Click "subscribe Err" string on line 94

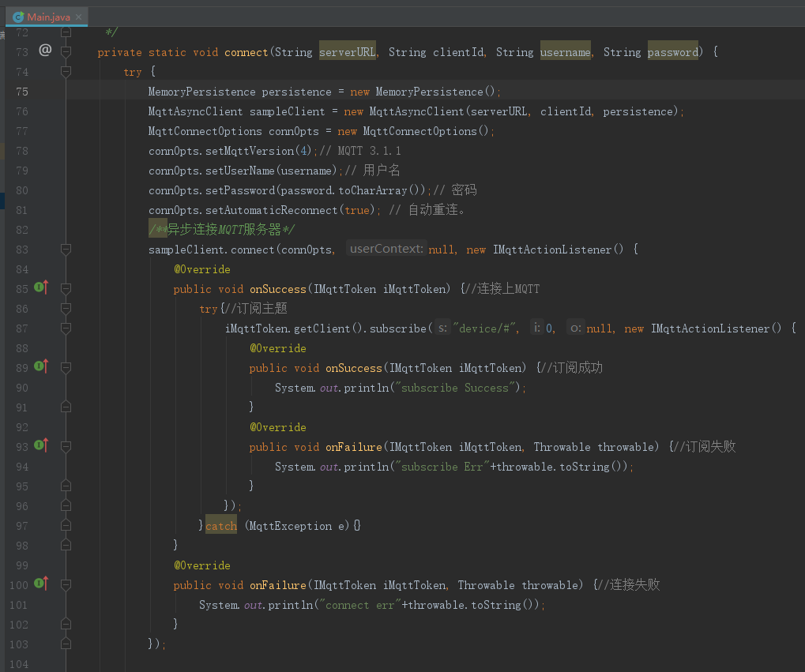click(442, 467)
